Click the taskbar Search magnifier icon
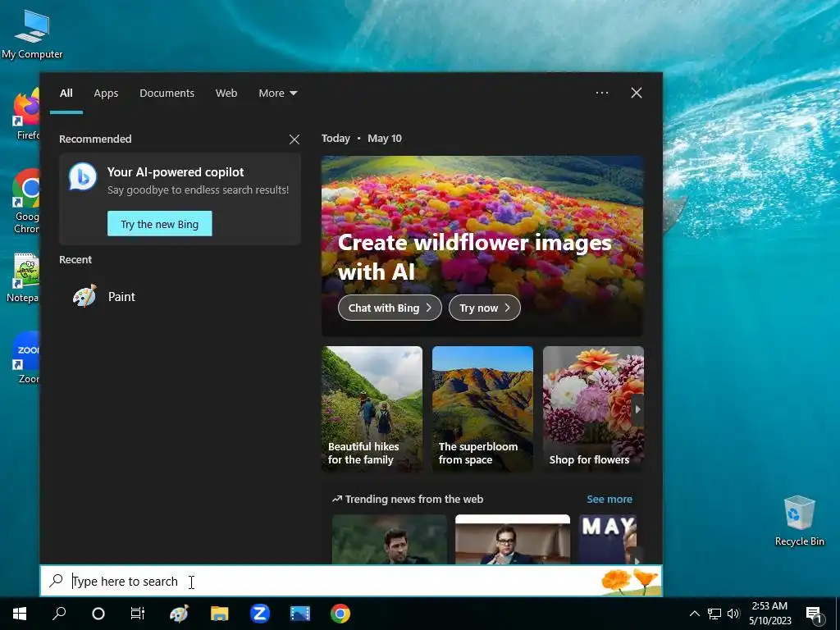 point(59,614)
